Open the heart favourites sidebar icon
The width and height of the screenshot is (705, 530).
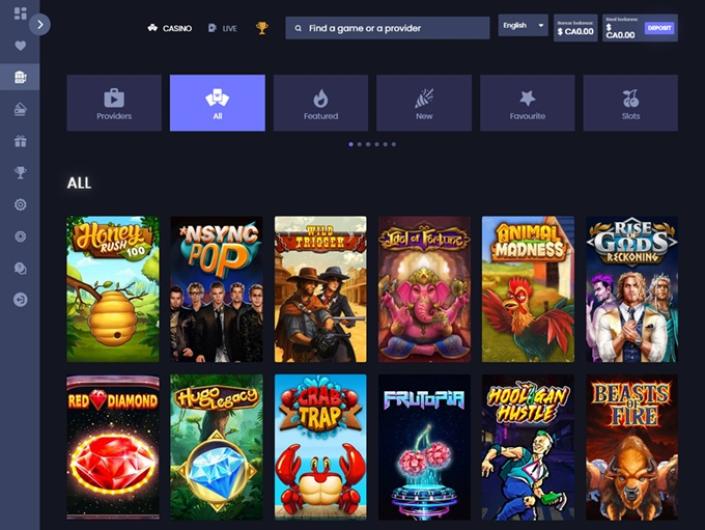pyautogui.click(x=20, y=45)
